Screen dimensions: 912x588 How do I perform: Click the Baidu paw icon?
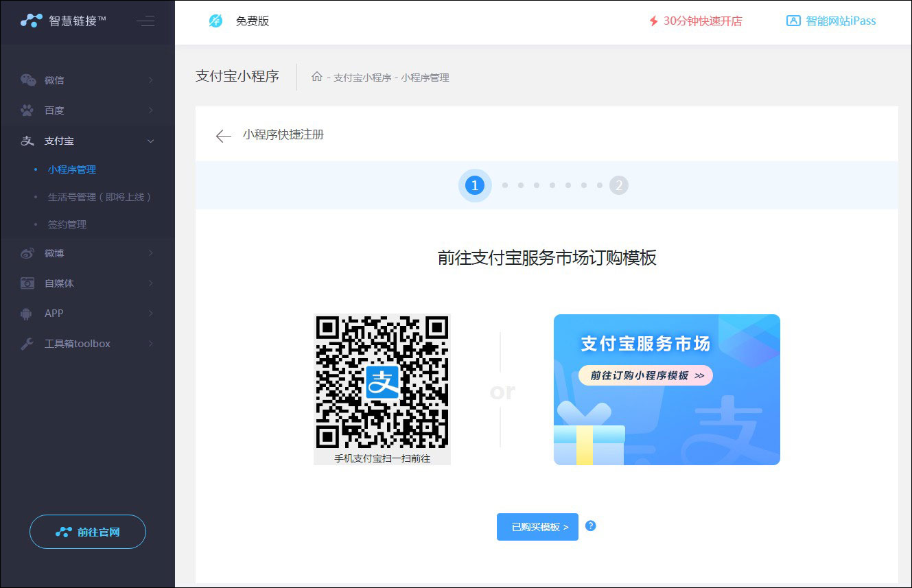(x=27, y=110)
